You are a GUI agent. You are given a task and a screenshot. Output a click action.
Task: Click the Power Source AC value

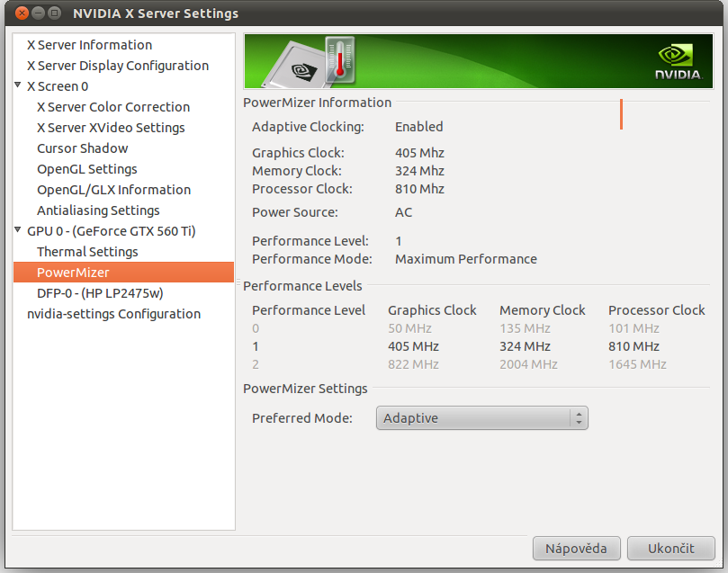[x=403, y=212]
